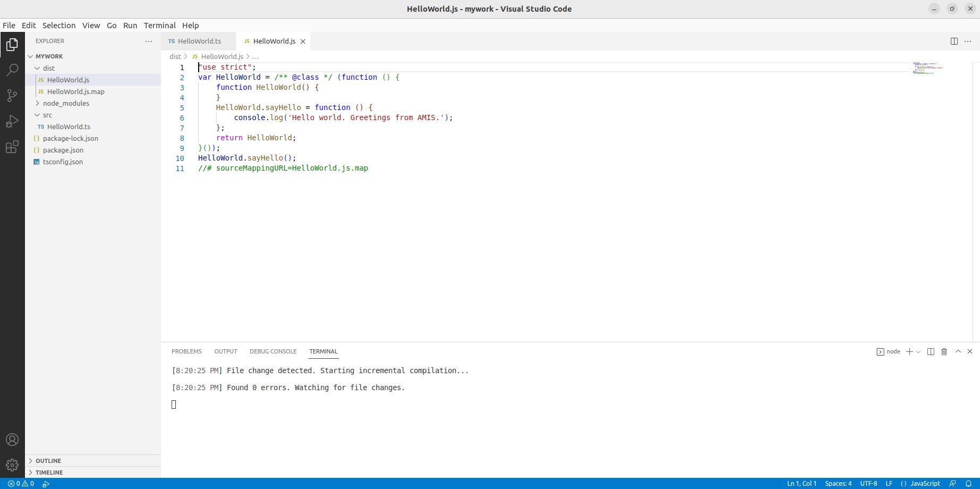Open the Manage gear settings

click(x=12, y=465)
